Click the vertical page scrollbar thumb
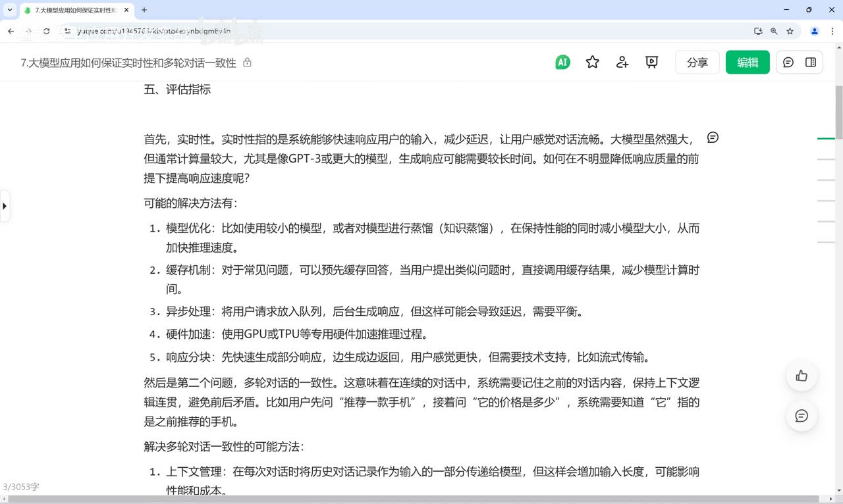 click(839, 112)
